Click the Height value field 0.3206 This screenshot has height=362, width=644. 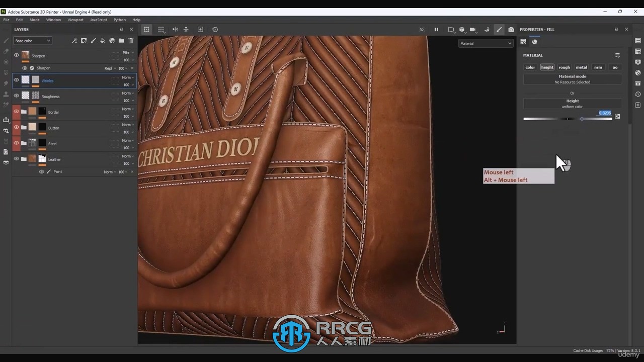pyautogui.click(x=605, y=113)
